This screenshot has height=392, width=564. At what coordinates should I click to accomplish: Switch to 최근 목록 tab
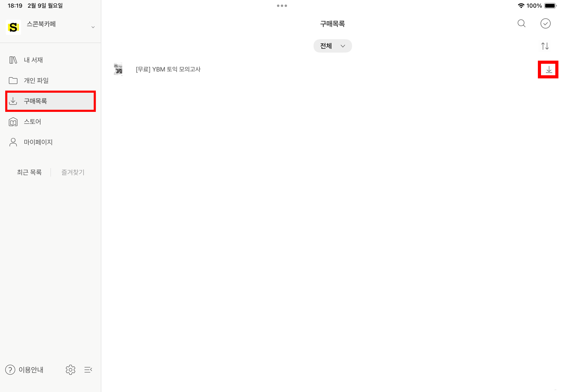click(29, 172)
